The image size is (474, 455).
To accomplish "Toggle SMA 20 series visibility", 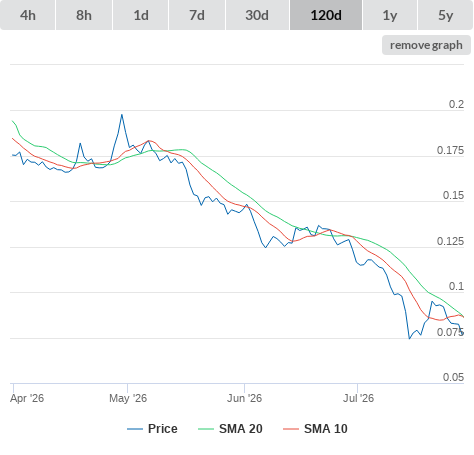I will [241, 429].
